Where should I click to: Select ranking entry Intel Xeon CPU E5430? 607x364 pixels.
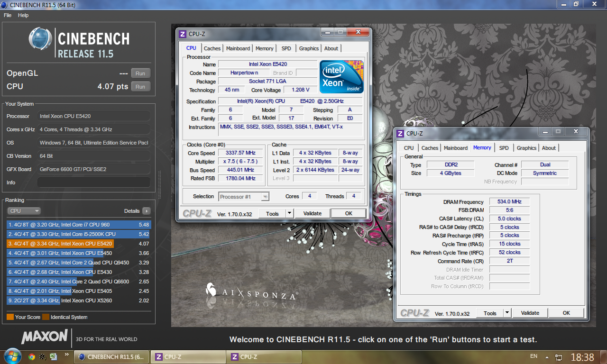pos(78,272)
